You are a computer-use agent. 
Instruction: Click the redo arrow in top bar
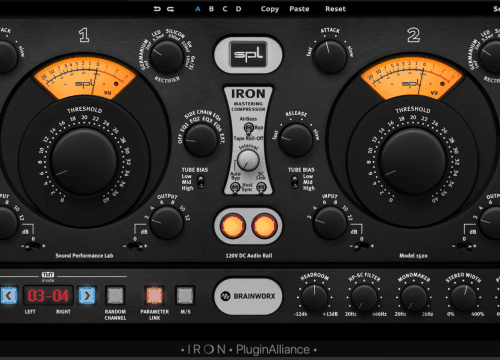(x=170, y=9)
